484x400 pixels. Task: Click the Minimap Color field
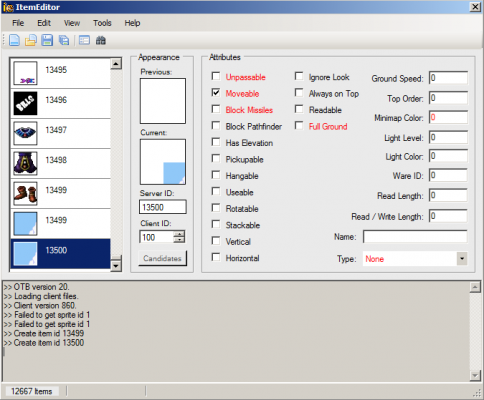[x=448, y=117]
